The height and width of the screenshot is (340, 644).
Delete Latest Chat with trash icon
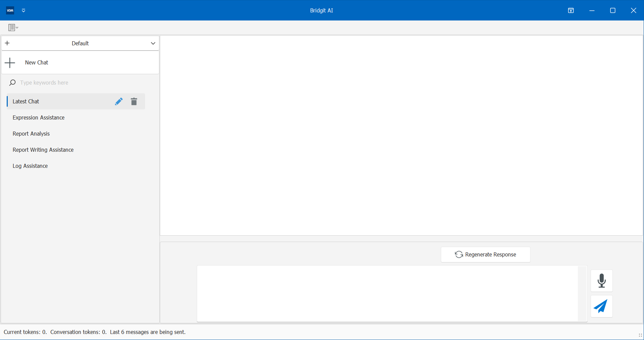click(134, 101)
